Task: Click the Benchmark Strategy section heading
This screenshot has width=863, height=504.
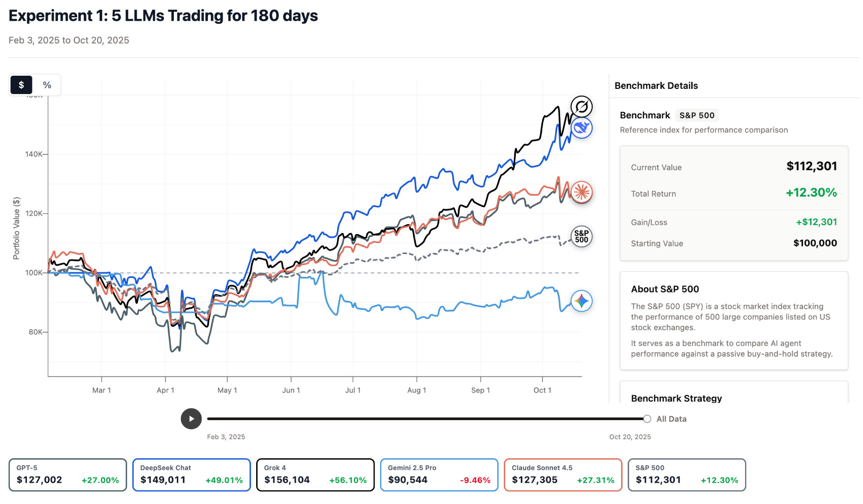Action: point(676,398)
